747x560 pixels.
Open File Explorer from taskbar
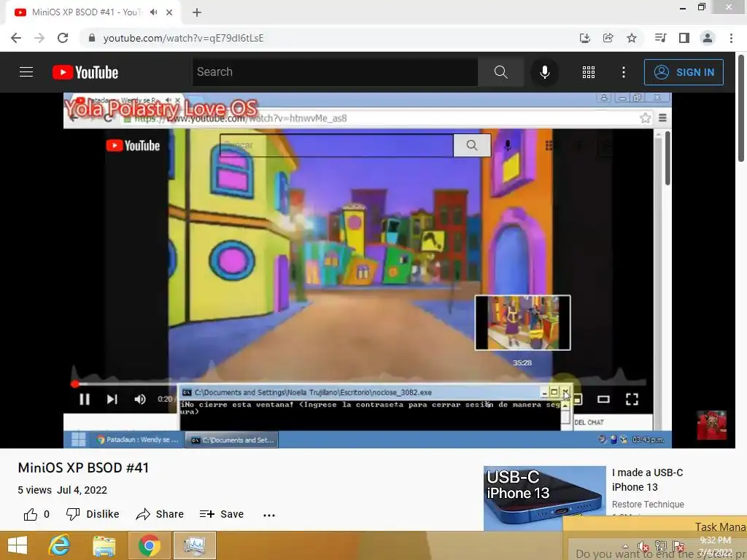tap(104, 545)
